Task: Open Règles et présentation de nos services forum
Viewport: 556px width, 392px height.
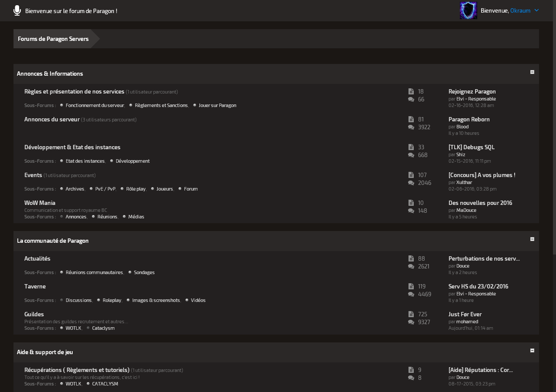Action: [74, 92]
